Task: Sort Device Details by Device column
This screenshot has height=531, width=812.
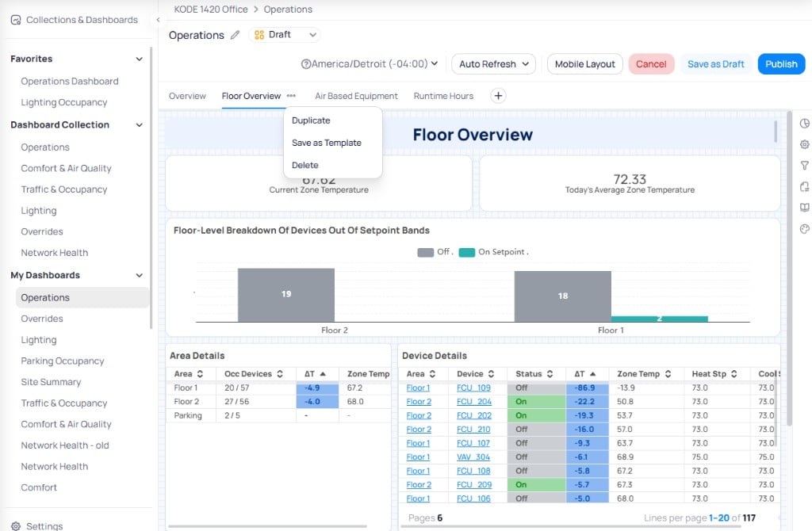Action: [491, 373]
